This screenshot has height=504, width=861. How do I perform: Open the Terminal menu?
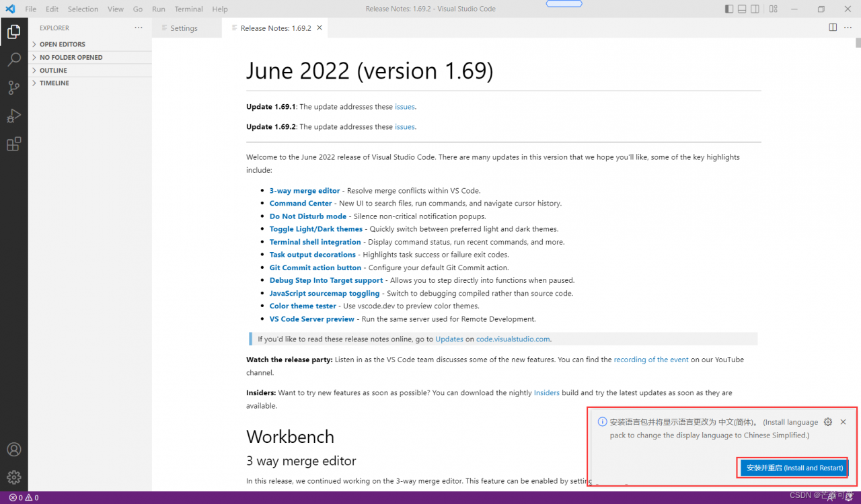189,9
